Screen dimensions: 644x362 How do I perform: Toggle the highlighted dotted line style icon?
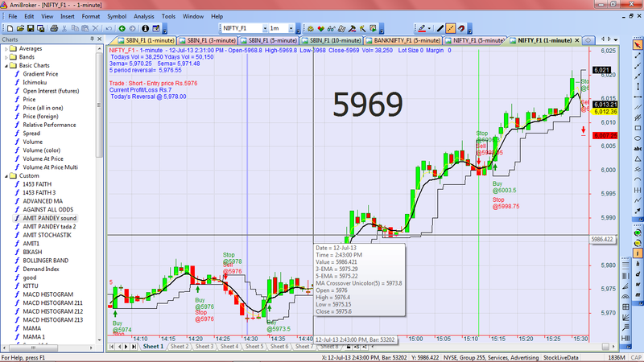[x=451, y=28]
